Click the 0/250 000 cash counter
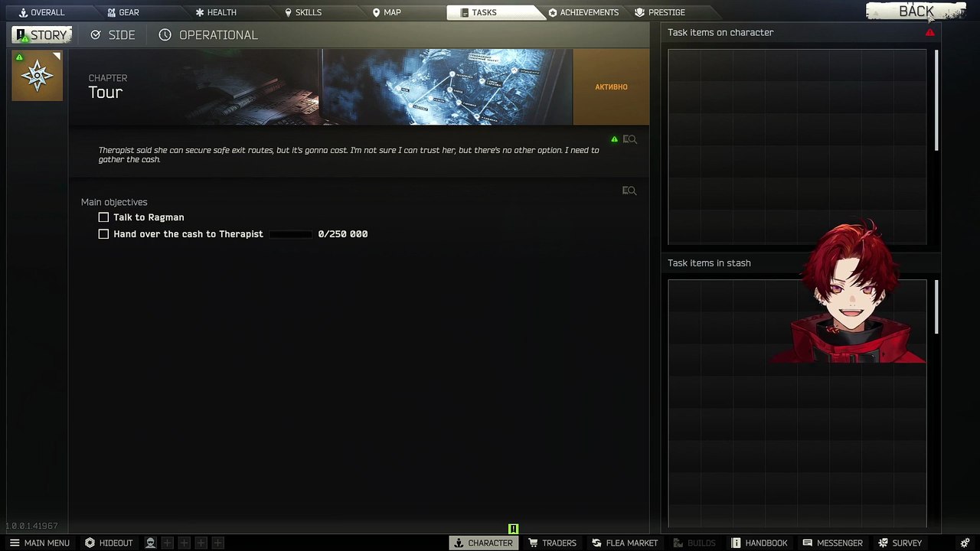980x551 pixels. (x=343, y=234)
